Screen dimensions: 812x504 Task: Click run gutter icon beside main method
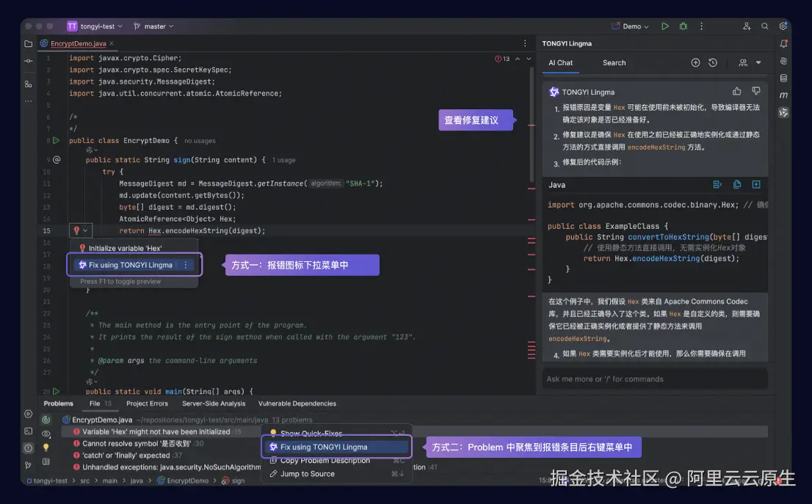coord(57,392)
